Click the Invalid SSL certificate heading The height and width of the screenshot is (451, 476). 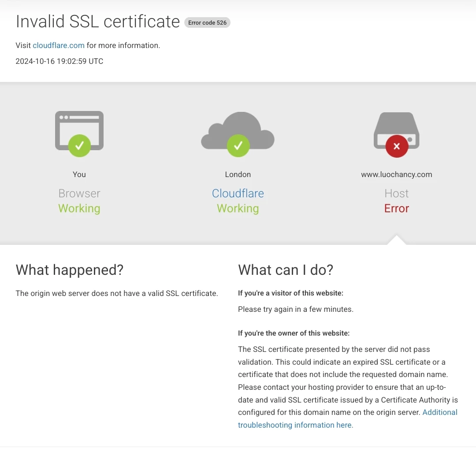coord(98,22)
